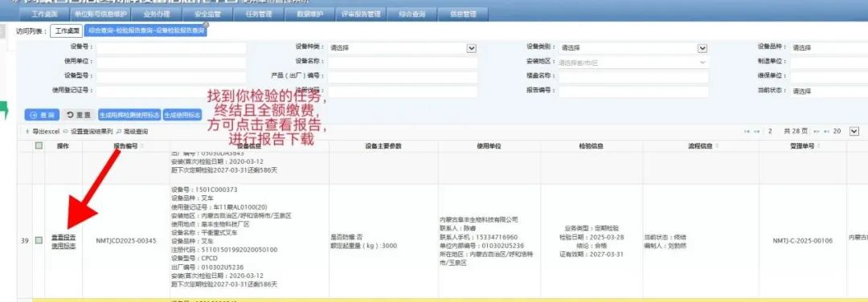Click the 检验信息 column header
This screenshot has height=302, width=868.
[x=592, y=146]
